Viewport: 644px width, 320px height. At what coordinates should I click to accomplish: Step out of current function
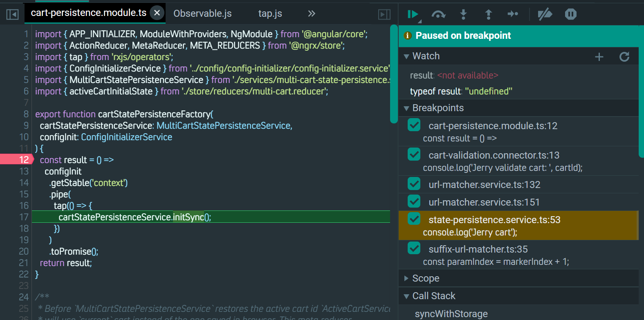tap(488, 14)
